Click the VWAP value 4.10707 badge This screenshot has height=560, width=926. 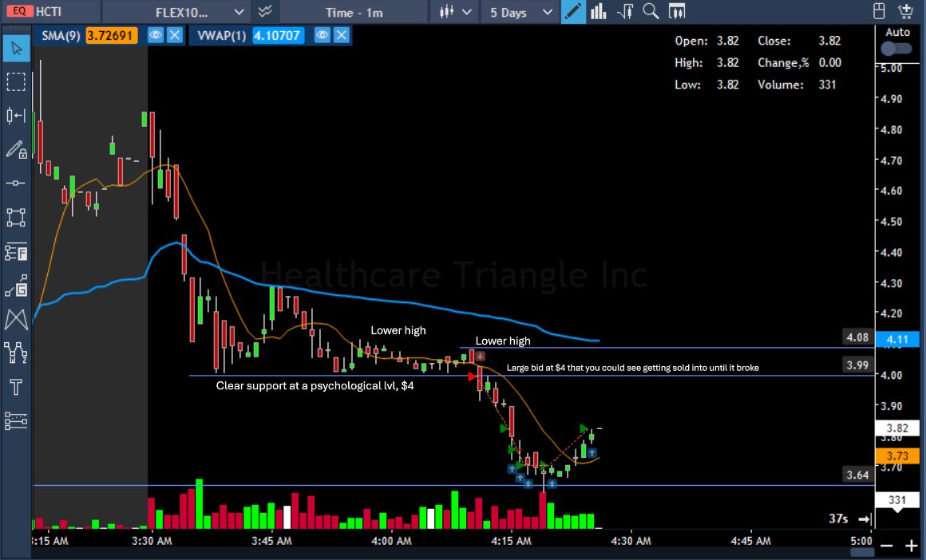[x=278, y=35]
